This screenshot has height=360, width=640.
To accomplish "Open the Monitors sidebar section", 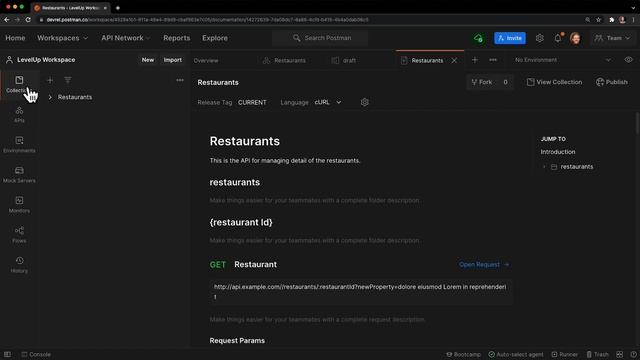I will [19, 204].
